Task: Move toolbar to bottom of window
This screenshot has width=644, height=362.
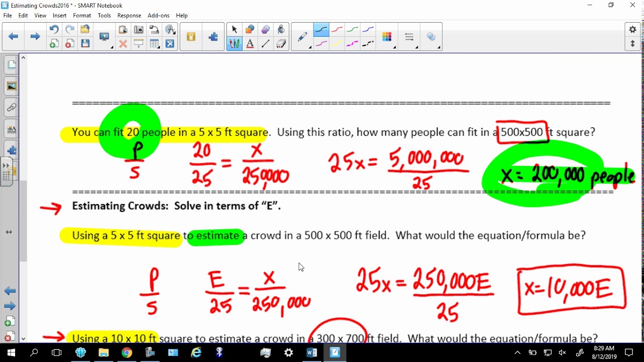Action: [633, 44]
